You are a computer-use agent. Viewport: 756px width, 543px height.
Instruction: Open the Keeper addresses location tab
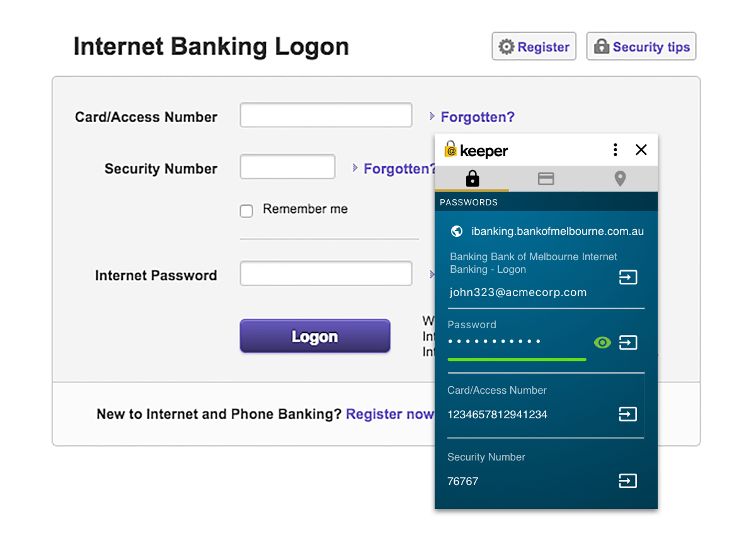[x=620, y=180]
